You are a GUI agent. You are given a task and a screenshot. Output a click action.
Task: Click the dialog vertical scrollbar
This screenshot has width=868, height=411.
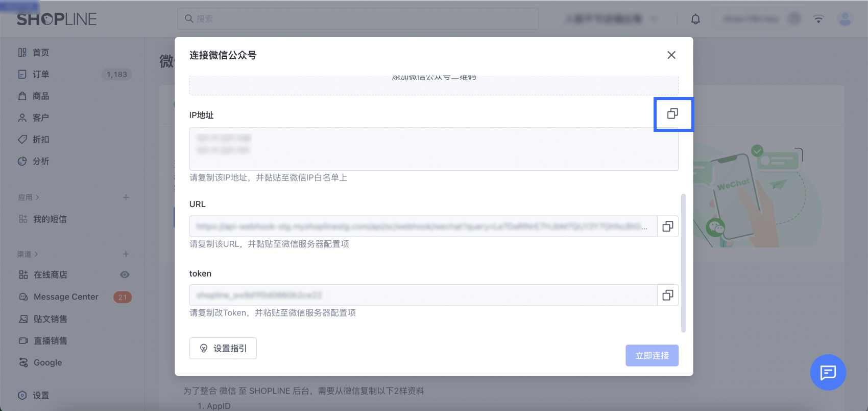pyautogui.click(x=684, y=263)
